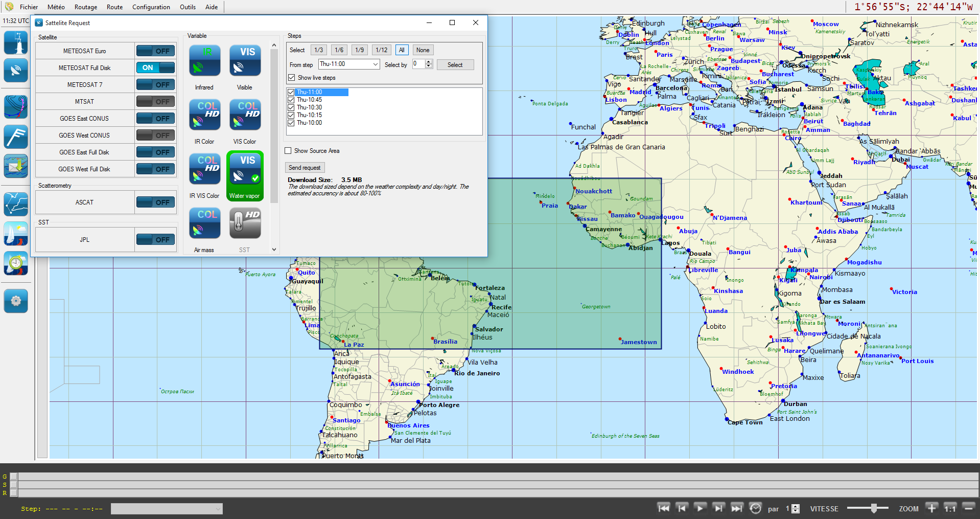
Task: Check the Show Source Area checkbox
Action: pos(288,151)
